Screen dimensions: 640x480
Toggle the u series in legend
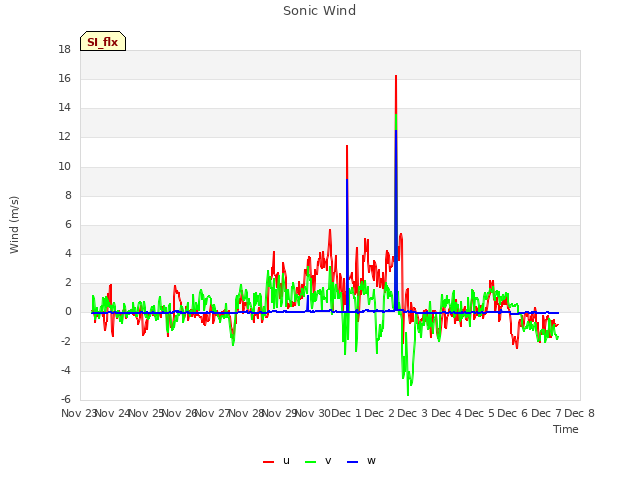pyautogui.click(x=277, y=461)
